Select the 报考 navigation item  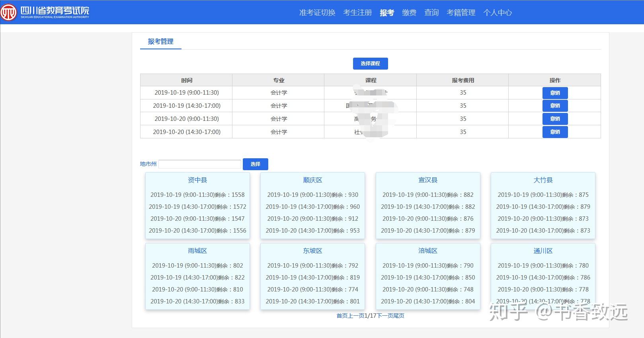click(387, 13)
